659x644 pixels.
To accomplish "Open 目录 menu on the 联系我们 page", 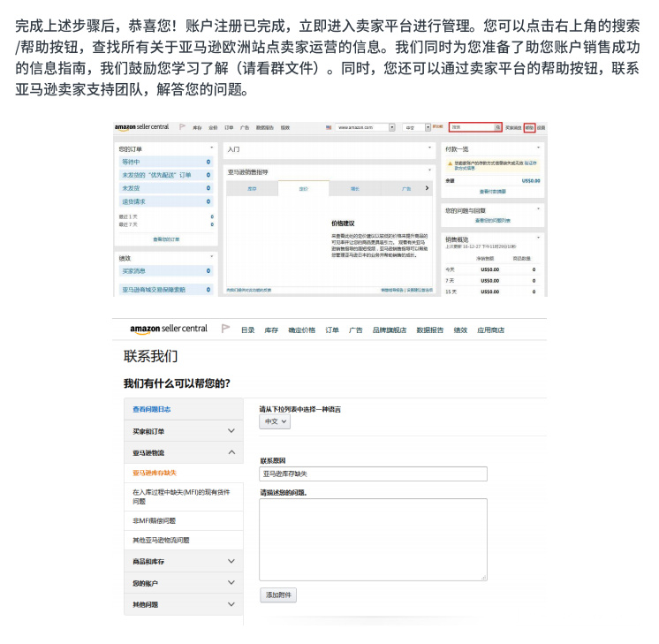I will point(248,330).
